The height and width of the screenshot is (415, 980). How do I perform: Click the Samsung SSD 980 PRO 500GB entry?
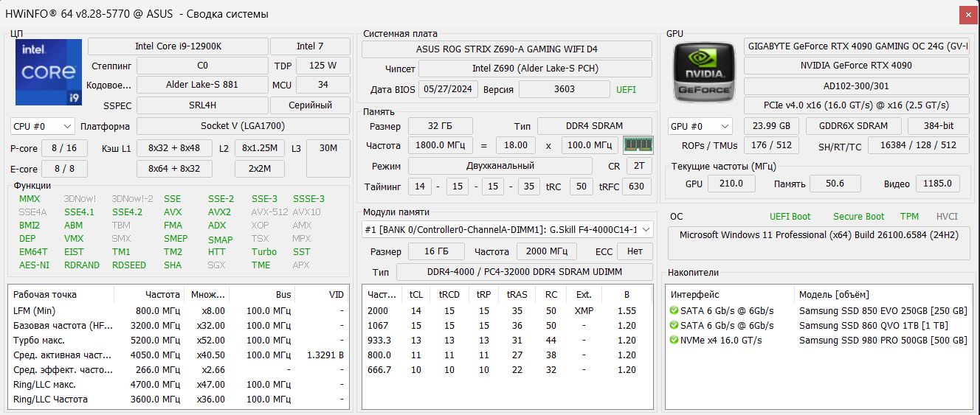coord(883,340)
